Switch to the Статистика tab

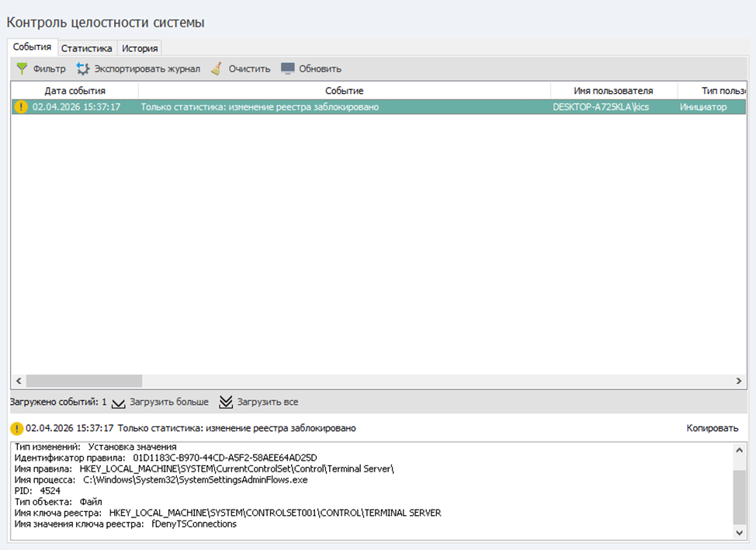pyautogui.click(x=87, y=48)
